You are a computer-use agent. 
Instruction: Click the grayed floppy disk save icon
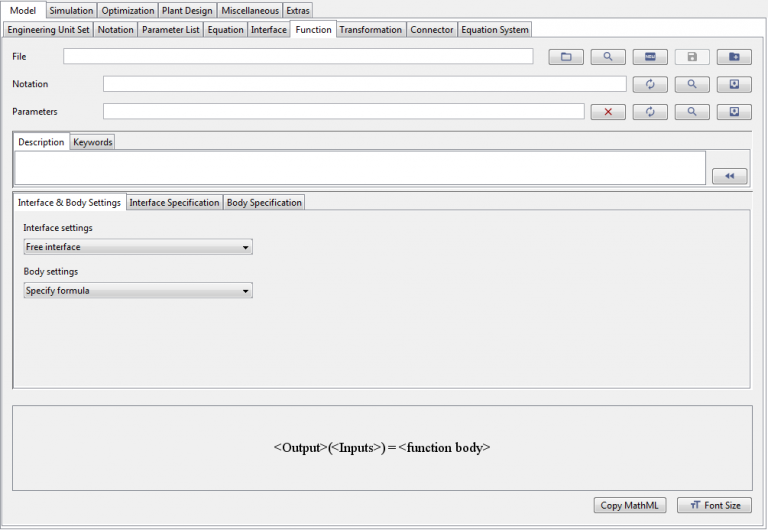coord(692,57)
